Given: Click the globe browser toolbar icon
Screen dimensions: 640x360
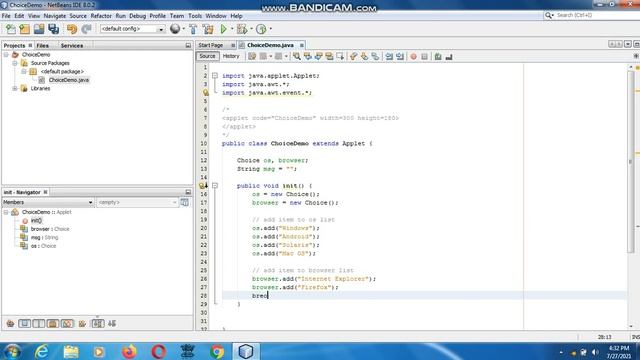Looking at the screenshot, I should (x=175, y=29).
